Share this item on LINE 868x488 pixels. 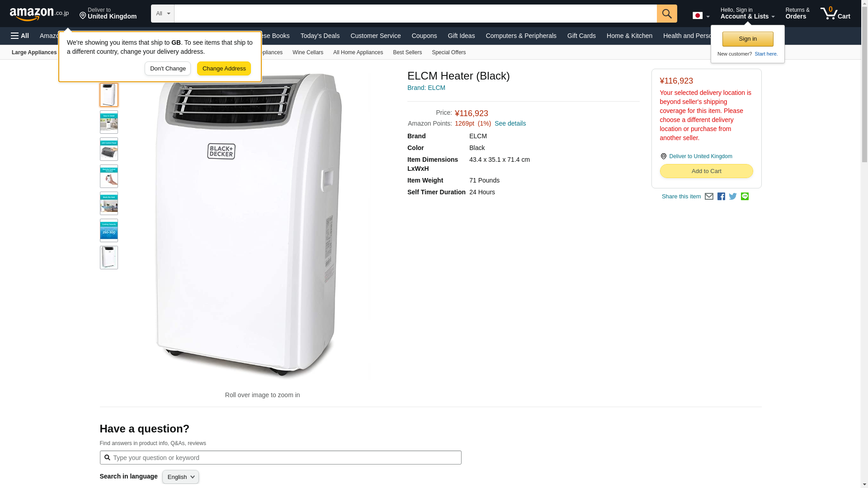pyautogui.click(x=745, y=197)
